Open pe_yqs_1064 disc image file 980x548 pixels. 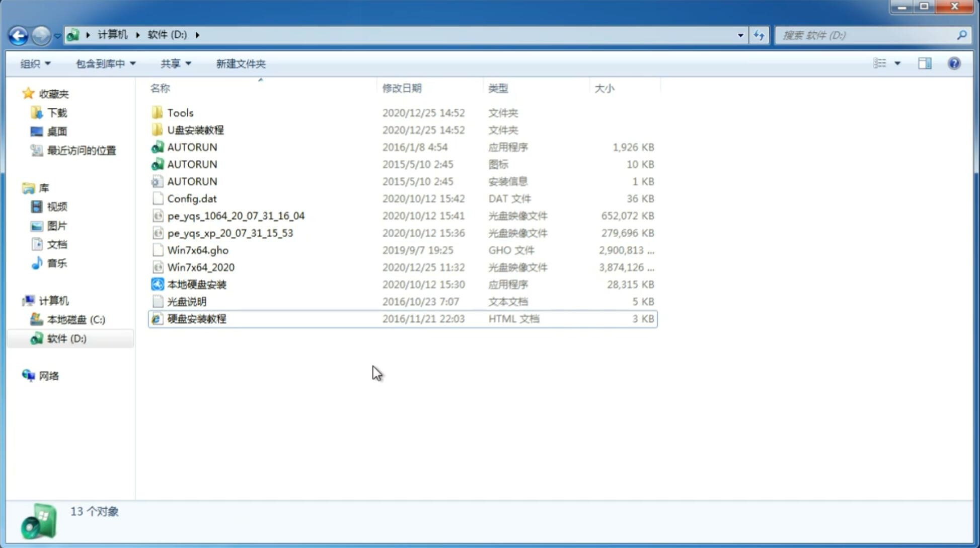coord(236,216)
